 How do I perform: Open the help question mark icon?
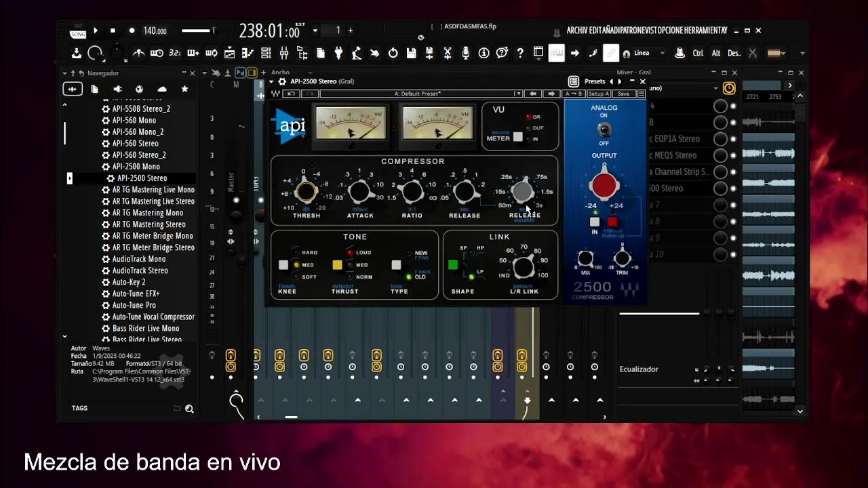pos(520,53)
